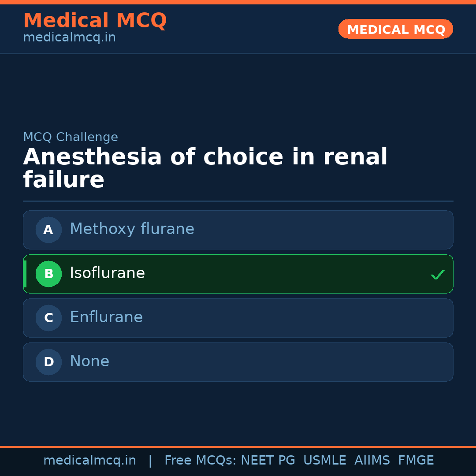The height and width of the screenshot is (476, 476).
Task: Select the Methoxy flurane option
Action: 132,229
